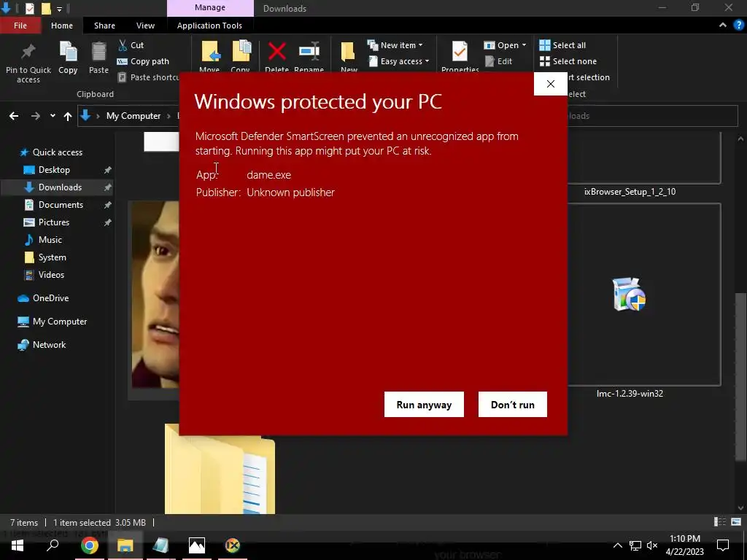747x560 pixels.
Task: Switch to large icons view in status bar
Action: (736, 522)
